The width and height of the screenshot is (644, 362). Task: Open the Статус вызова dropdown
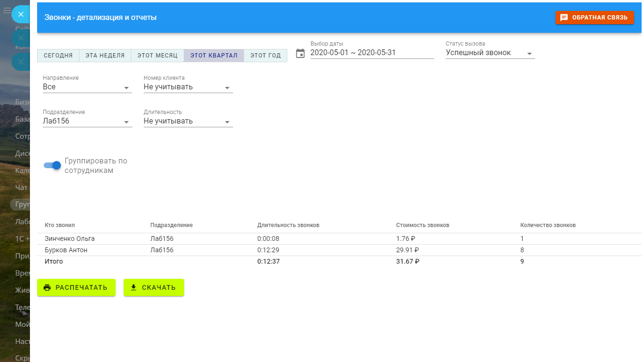click(490, 53)
